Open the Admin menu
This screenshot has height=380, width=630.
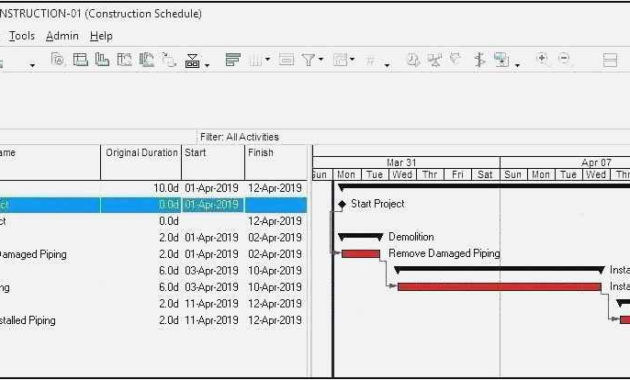tap(62, 36)
